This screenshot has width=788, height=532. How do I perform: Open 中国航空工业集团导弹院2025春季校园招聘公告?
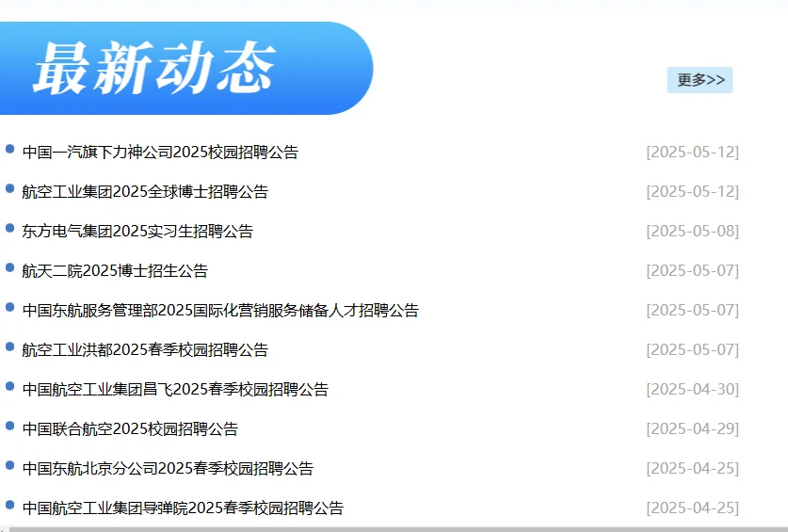click(183, 508)
